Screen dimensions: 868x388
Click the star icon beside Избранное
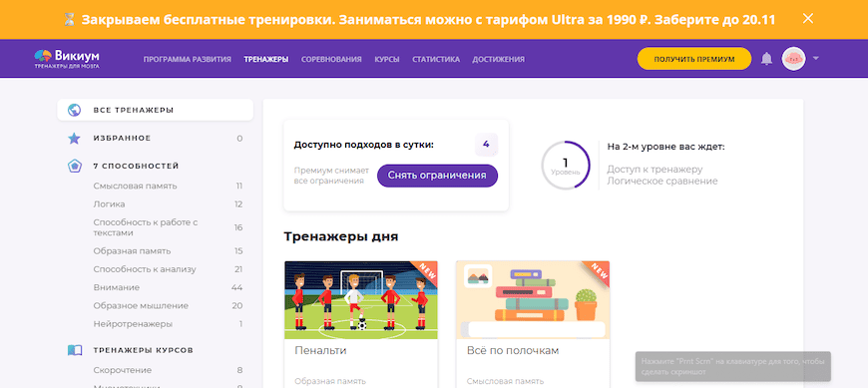pyautogui.click(x=74, y=138)
